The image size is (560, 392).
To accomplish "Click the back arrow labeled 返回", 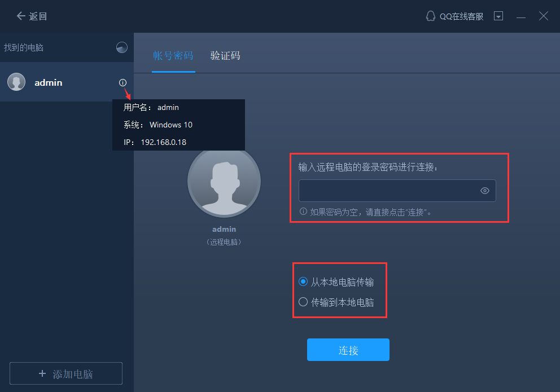I will tap(32, 16).
